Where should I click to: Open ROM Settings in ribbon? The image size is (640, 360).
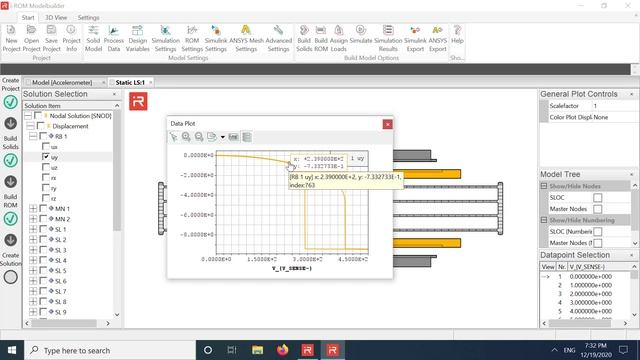(x=192, y=39)
